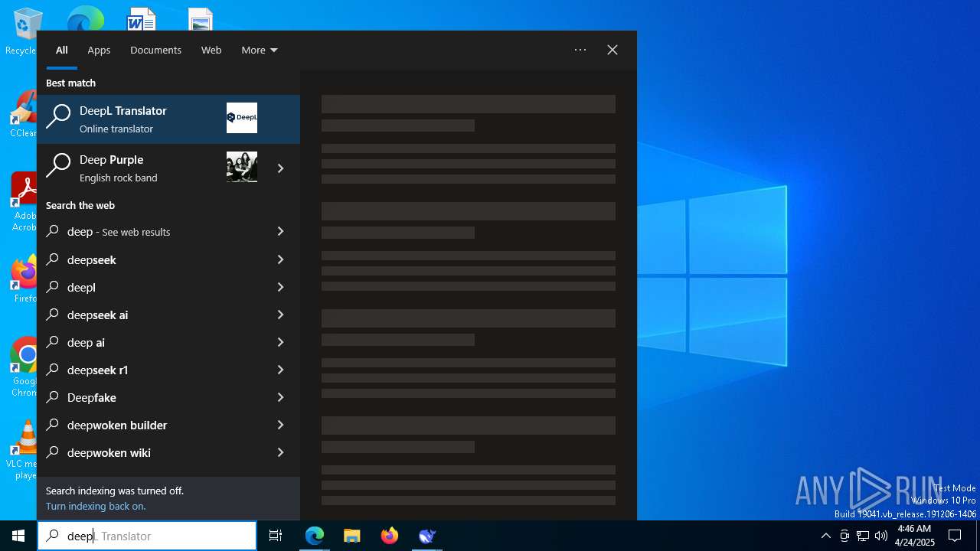The image size is (980, 551).
Task: Switch to the All search tab
Action: coord(62,50)
